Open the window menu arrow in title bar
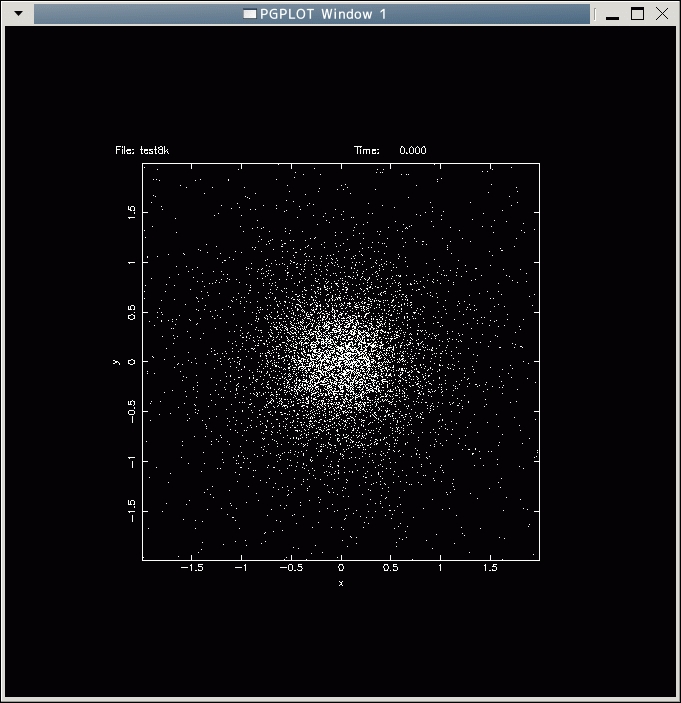681x703 pixels. (17, 14)
